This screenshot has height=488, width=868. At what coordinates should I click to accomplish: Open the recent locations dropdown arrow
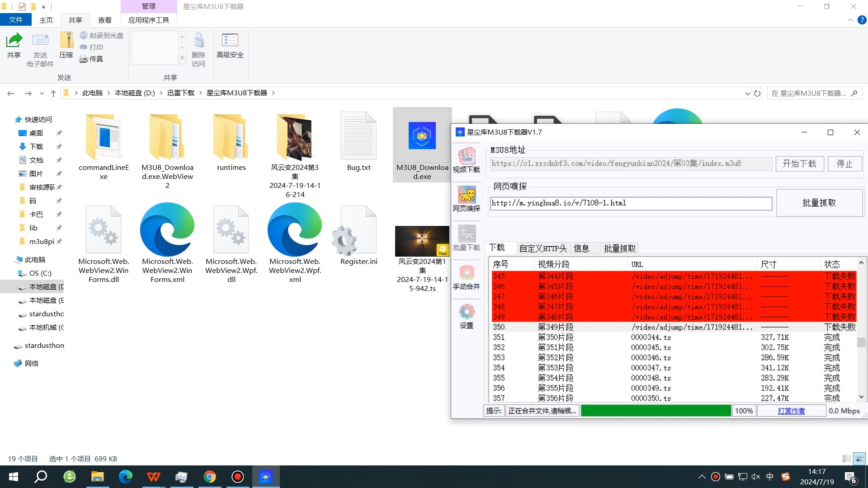pos(42,94)
